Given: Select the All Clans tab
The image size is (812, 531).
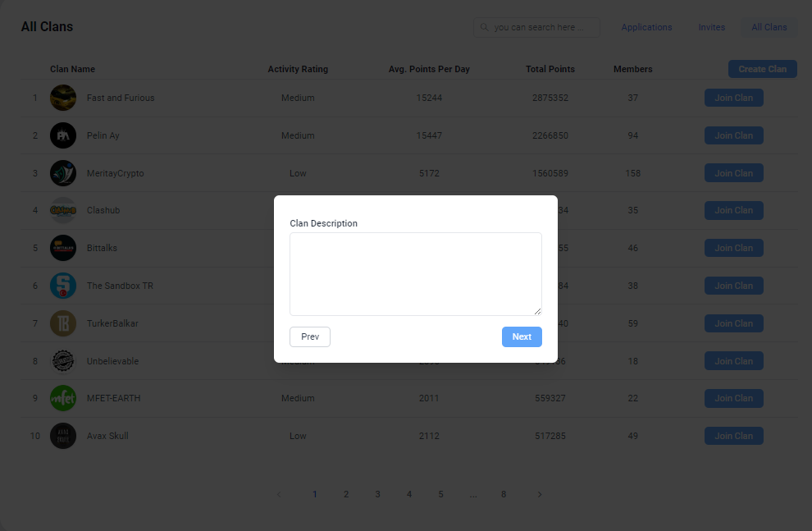Looking at the screenshot, I should point(769,27).
